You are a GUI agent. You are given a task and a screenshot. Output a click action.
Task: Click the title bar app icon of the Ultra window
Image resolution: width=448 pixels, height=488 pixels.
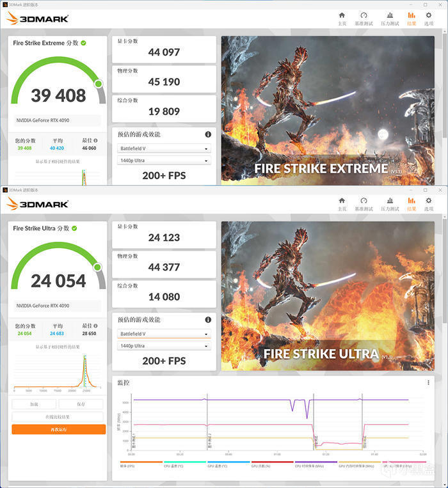click(x=5, y=190)
